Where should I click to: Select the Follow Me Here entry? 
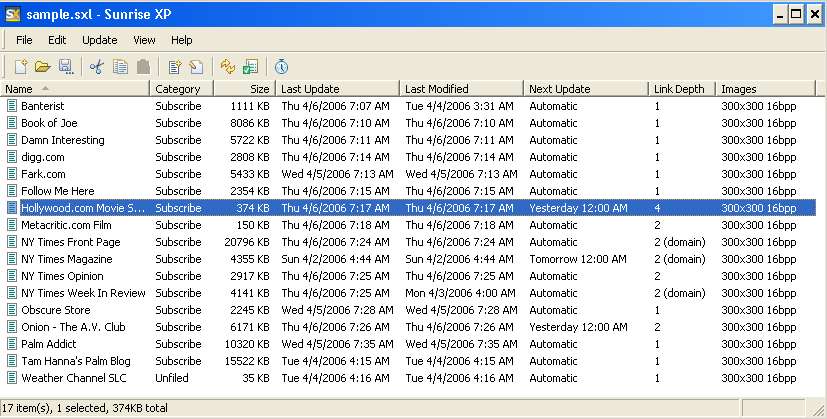point(57,191)
